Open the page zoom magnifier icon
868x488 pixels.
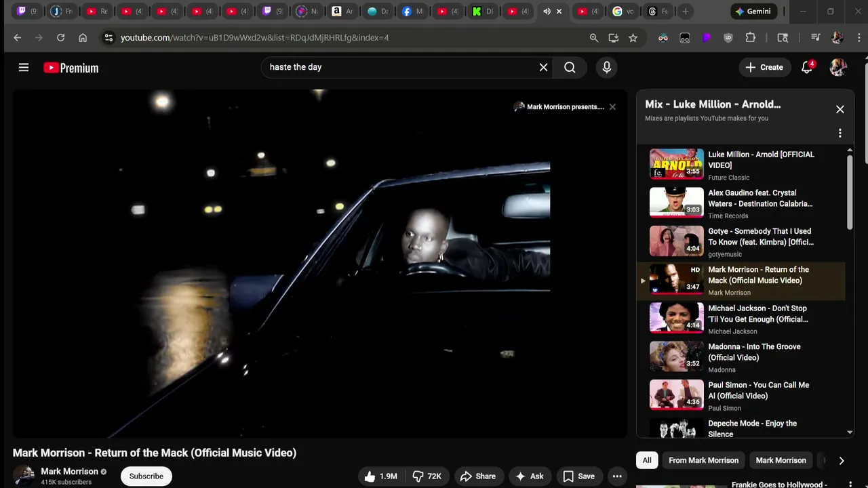coord(594,38)
